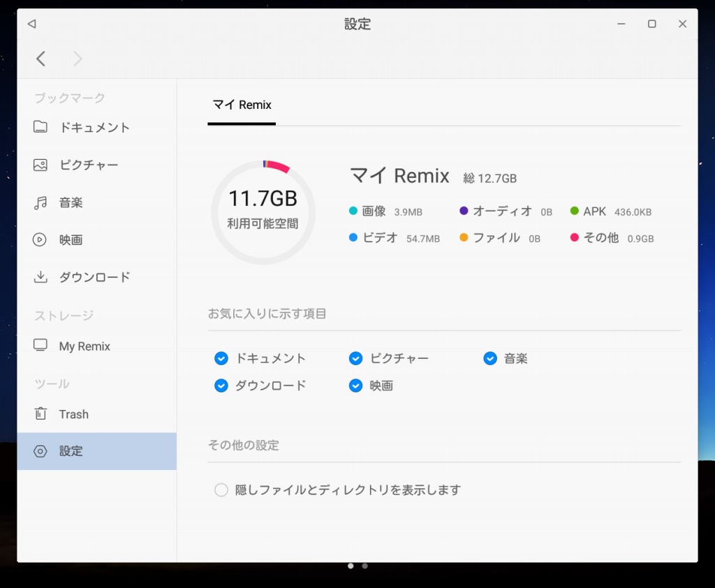Click the 音楽 music note icon
The image size is (715, 588).
pyautogui.click(x=40, y=203)
